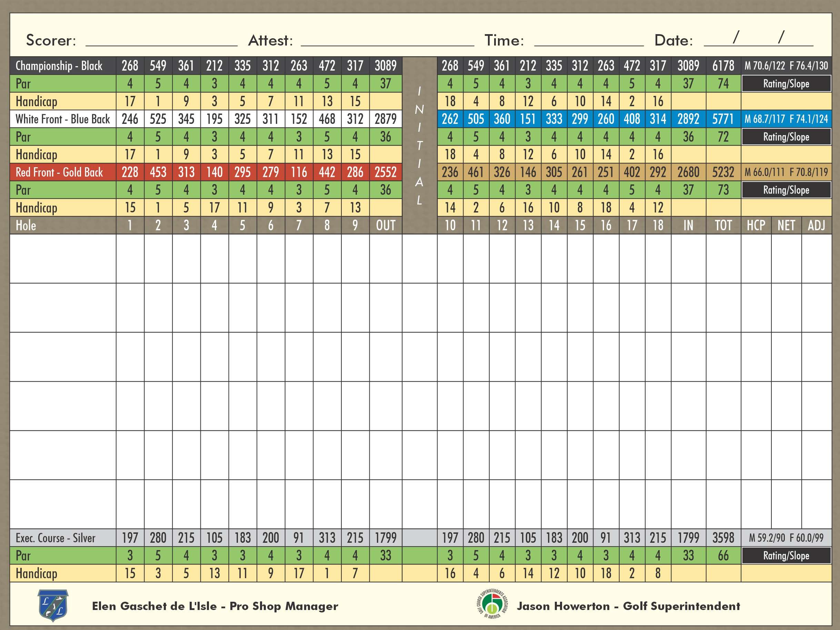840x630 pixels.
Task: Select the Red Front - Gold Back label
Action: click(x=59, y=172)
